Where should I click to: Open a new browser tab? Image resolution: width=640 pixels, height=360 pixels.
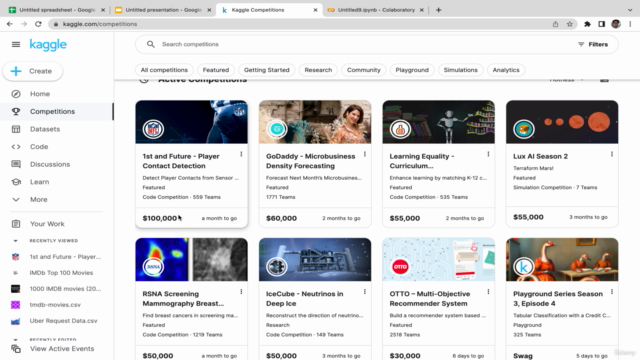438,10
